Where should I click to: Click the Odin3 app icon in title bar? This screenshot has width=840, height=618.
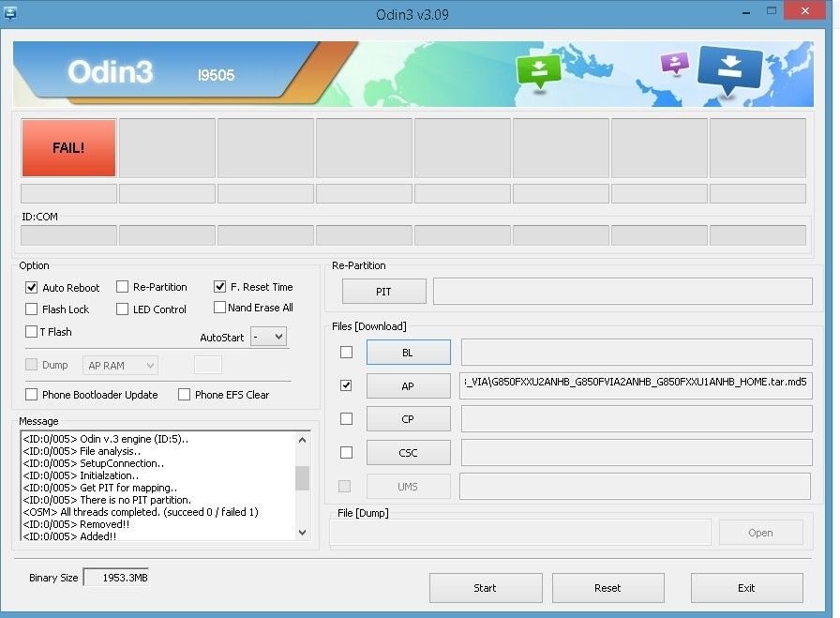(x=9, y=13)
